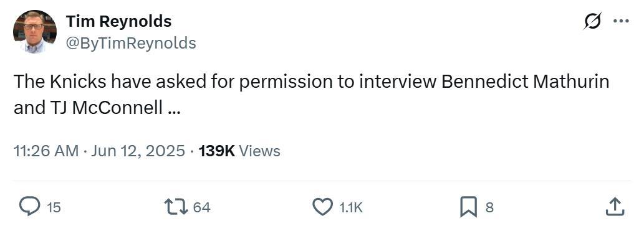Repost the tweet using retweet arrows icon

tap(176, 207)
